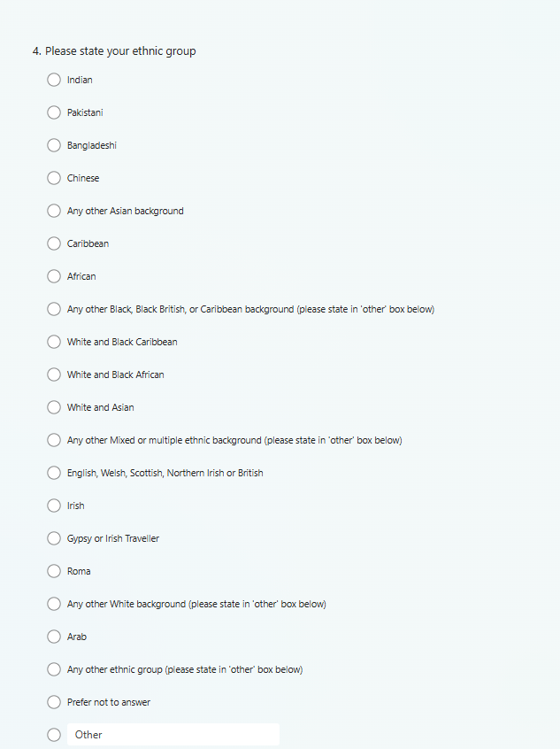Image resolution: width=560 pixels, height=749 pixels.
Task: Select White and Black African
Action: [54, 374]
